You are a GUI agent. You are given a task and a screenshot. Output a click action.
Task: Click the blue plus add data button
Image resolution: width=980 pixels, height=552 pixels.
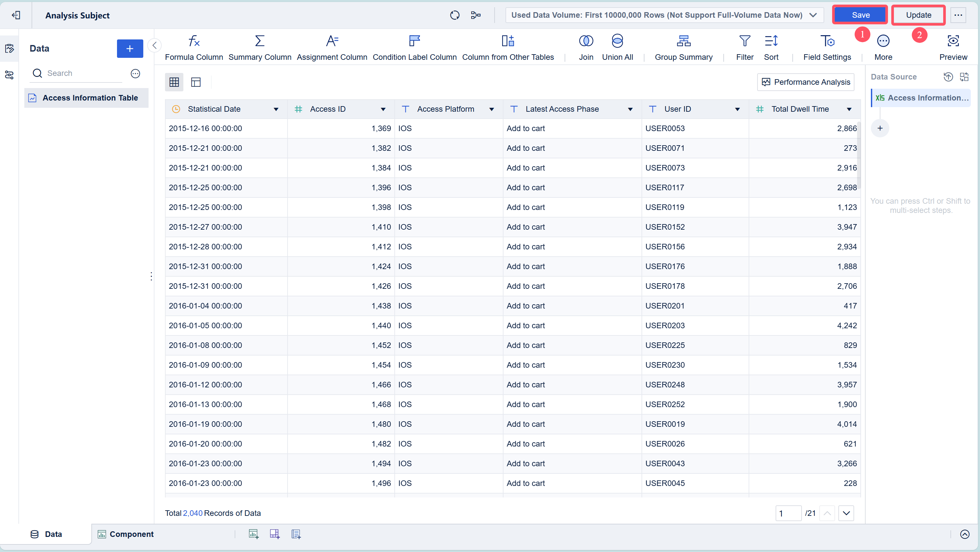tap(130, 48)
